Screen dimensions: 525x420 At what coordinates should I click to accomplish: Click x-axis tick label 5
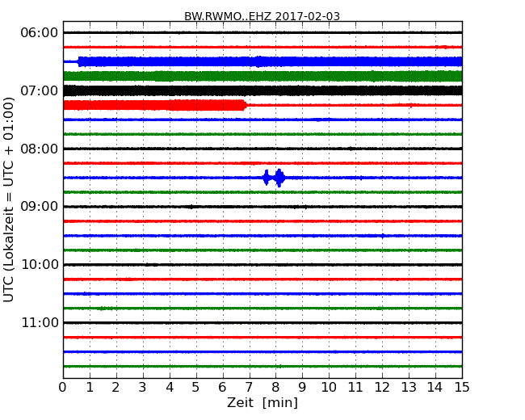tap(195, 387)
